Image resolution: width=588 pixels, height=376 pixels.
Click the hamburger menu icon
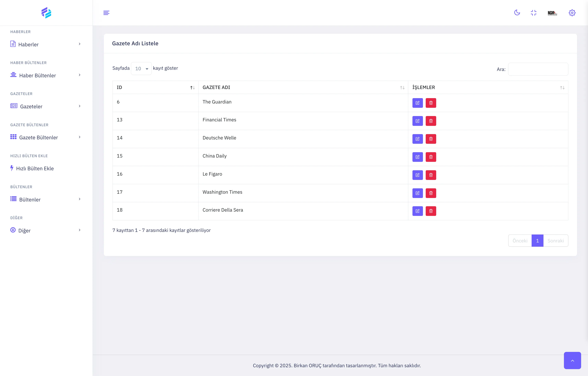tap(106, 13)
